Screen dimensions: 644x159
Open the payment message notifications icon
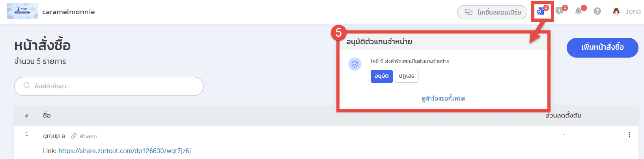[x=560, y=11]
